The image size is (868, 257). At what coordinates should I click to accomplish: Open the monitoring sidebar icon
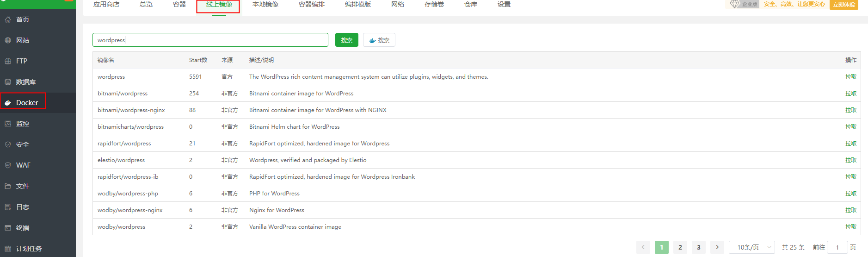[x=8, y=124]
